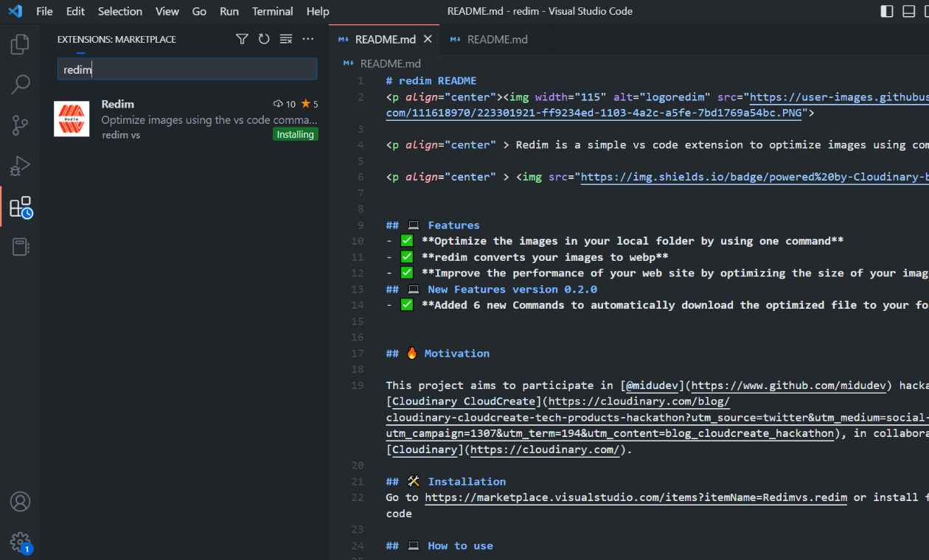The height and width of the screenshot is (560, 929).
Task: Close the active README.md tab
Action: point(428,39)
